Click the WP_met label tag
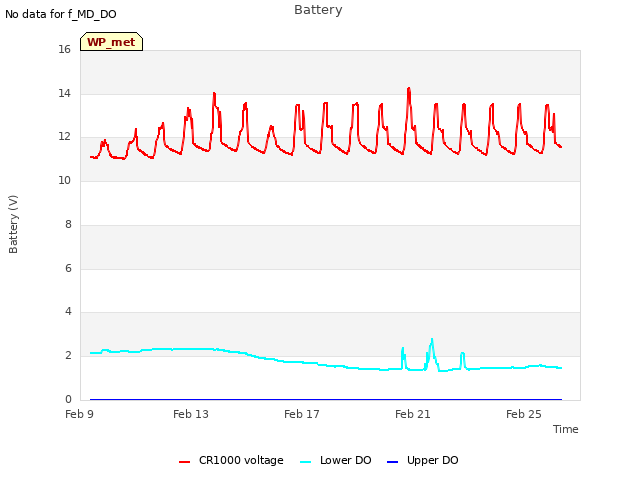This screenshot has width=640, height=480. [111, 42]
